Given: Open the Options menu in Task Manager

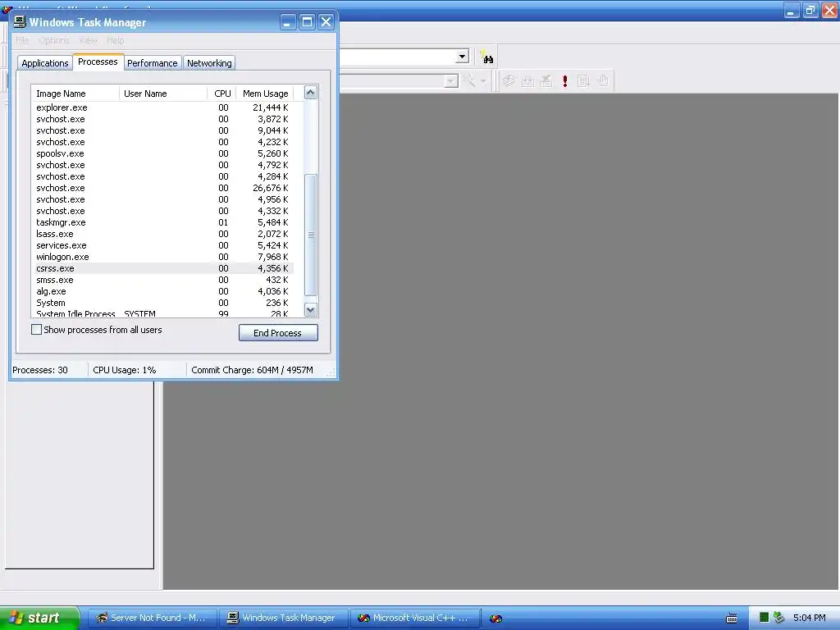Looking at the screenshot, I should coord(54,40).
